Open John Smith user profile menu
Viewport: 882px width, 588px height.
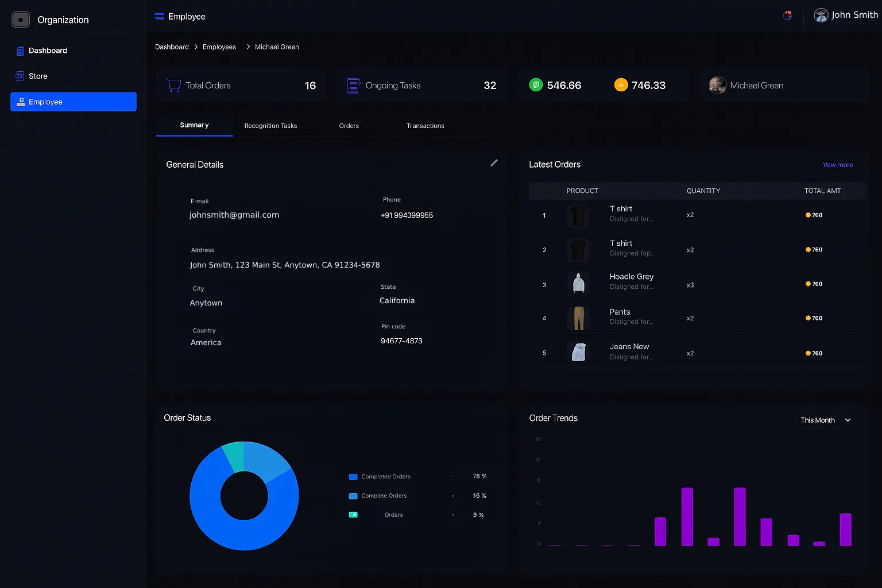[845, 15]
